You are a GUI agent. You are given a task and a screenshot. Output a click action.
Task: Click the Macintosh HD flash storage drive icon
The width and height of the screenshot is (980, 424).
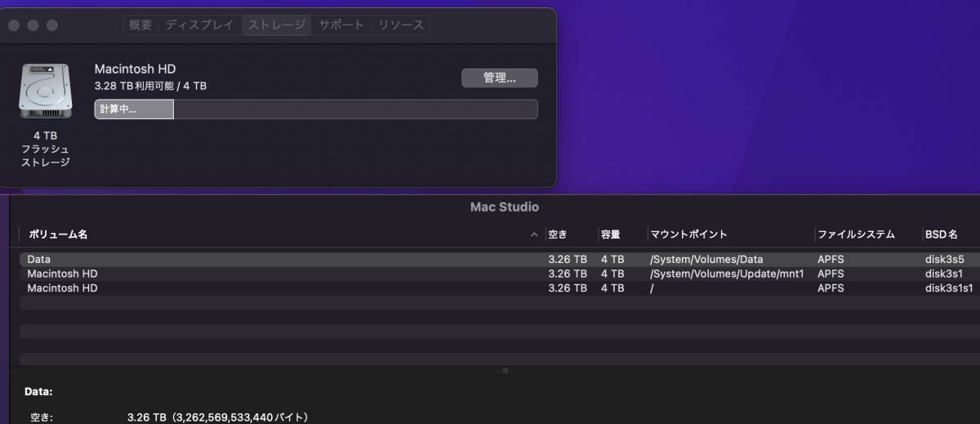[45, 91]
